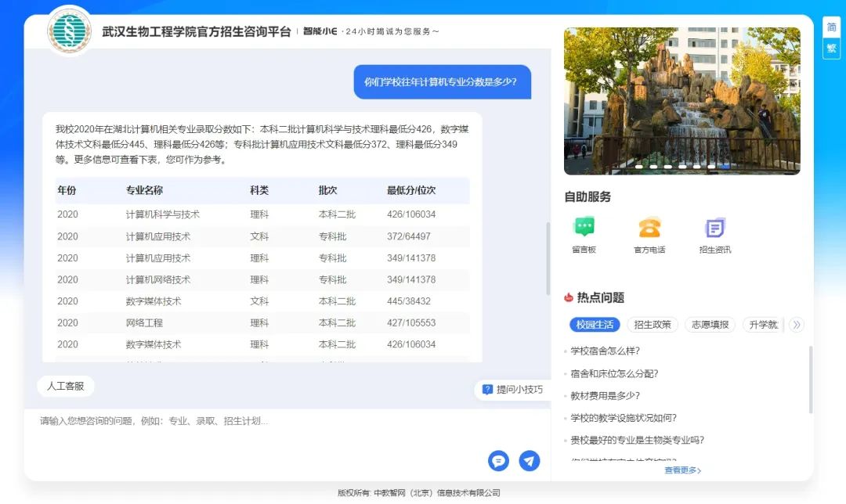Screen dimensions: 846x504
Task: Click the chat bubble icon beside send
Action: point(498,461)
